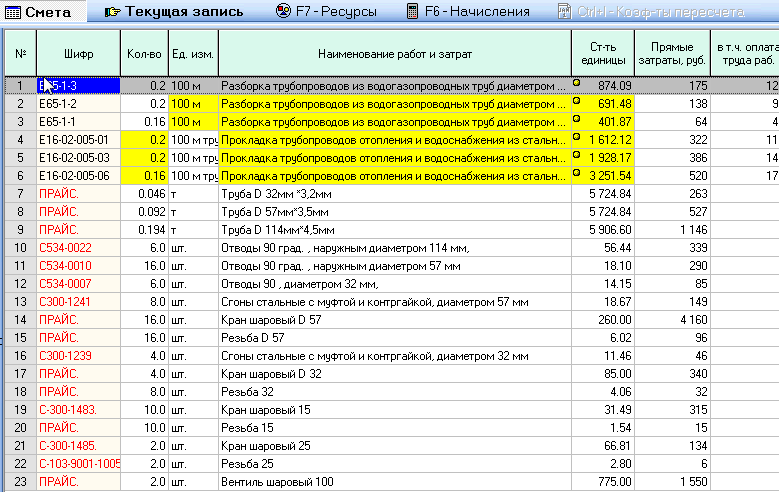Image resolution: width=779 pixels, height=492 pixels.
Task: Click the Ед. изм. column header
Action: [193, 53]
